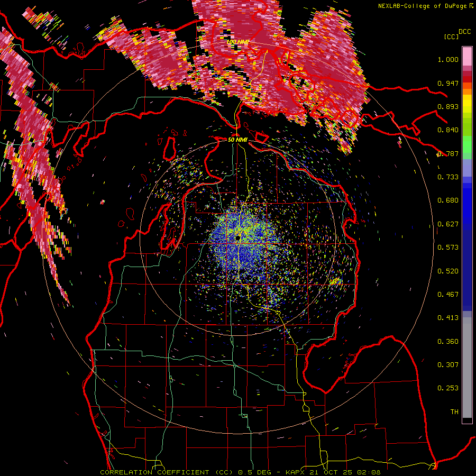Click the black radar site dot at center
This screenshot has width=476, height=476.
point(237,237)
